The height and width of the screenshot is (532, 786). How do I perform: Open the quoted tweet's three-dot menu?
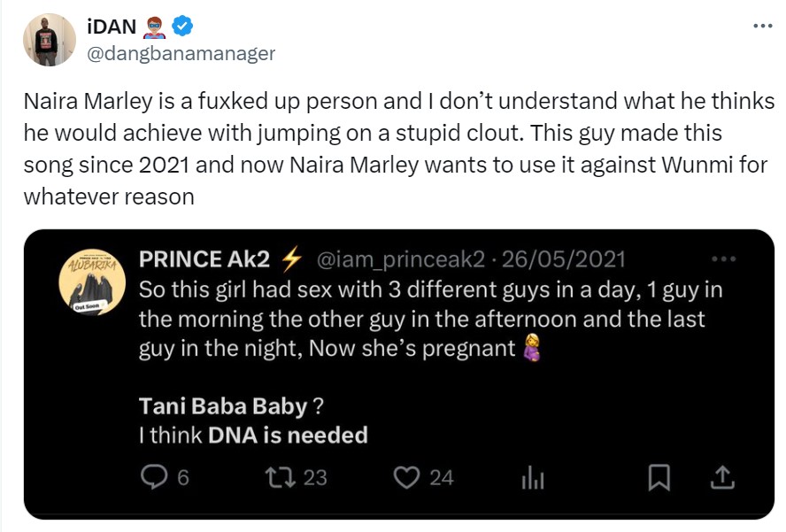coord(724,259)
